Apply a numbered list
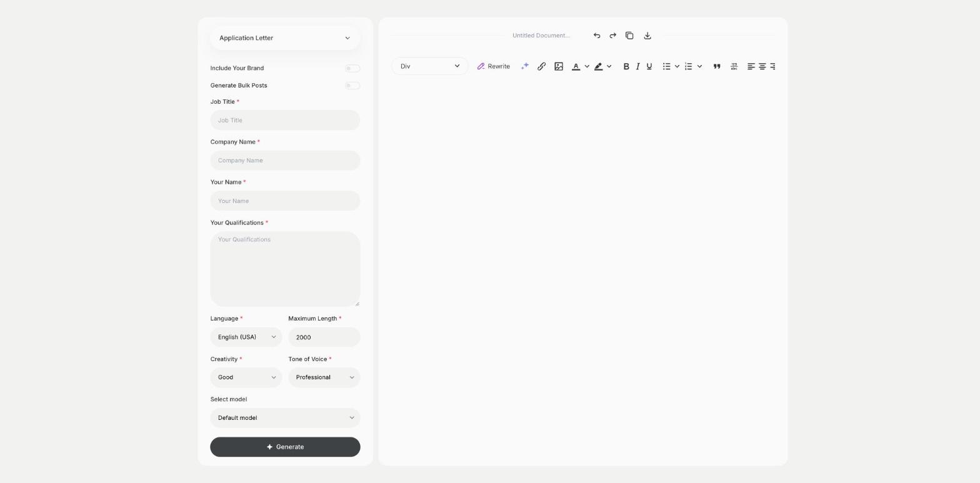The height and width of the screenshot is (483, 980). 689,66
